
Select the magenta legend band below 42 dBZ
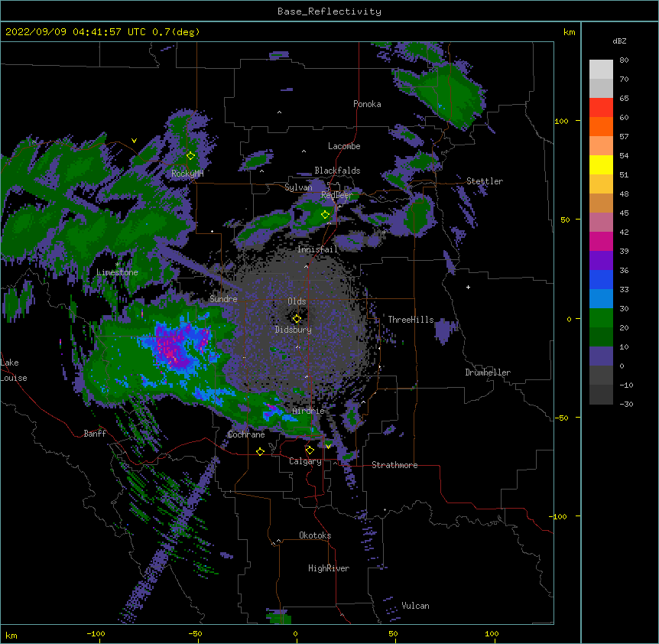tap(601, 241)
